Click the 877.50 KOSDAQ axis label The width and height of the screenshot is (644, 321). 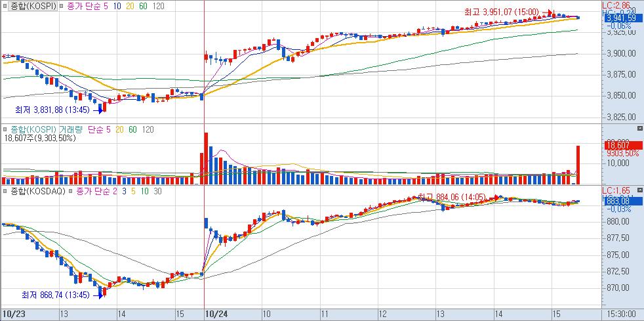click(x=618, y=238)
